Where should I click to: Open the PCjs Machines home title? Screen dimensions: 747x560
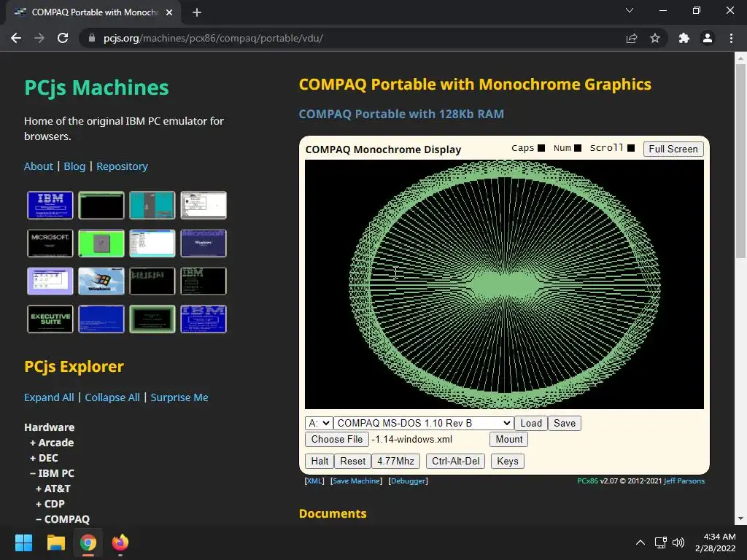(97, 87)
